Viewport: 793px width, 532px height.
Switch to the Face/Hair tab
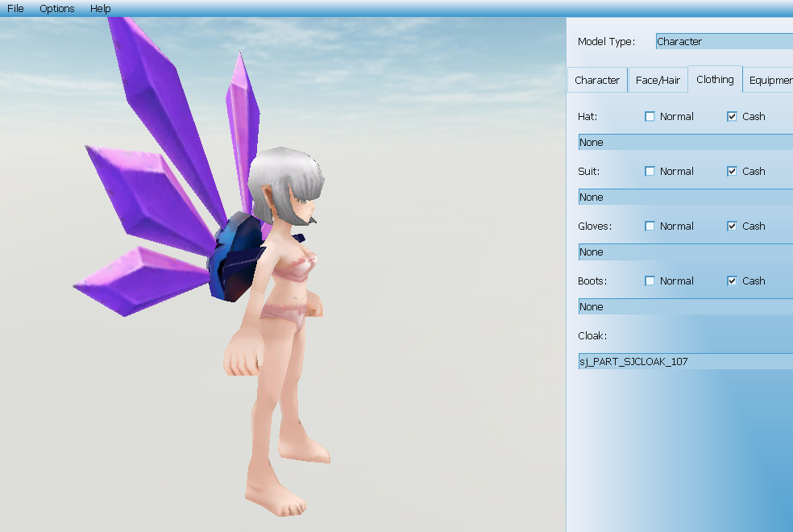tap(658, 81)
